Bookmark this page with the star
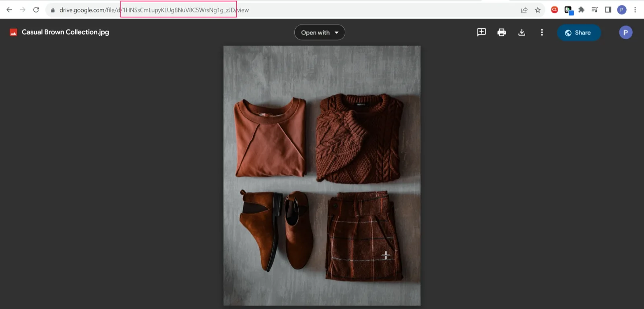Image resolution: width=644 pixels, height=309 pixels. click(538, 10)
